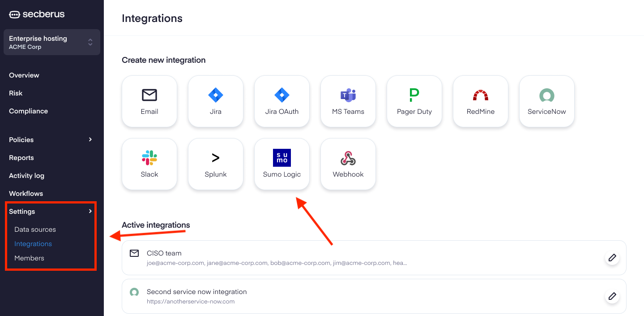This screenshot has width=644, height=316.
Task: Click the CISO team email icon
Action: 134,253
